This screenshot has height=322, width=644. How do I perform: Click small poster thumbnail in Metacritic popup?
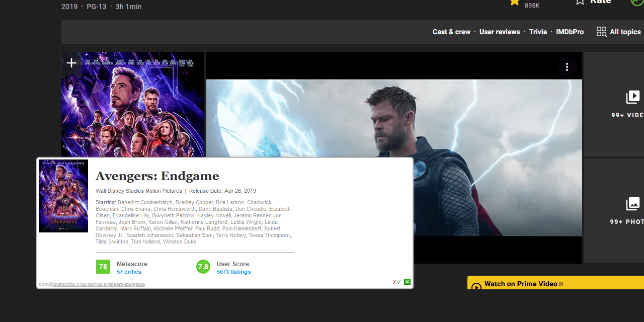coord(63,196)
